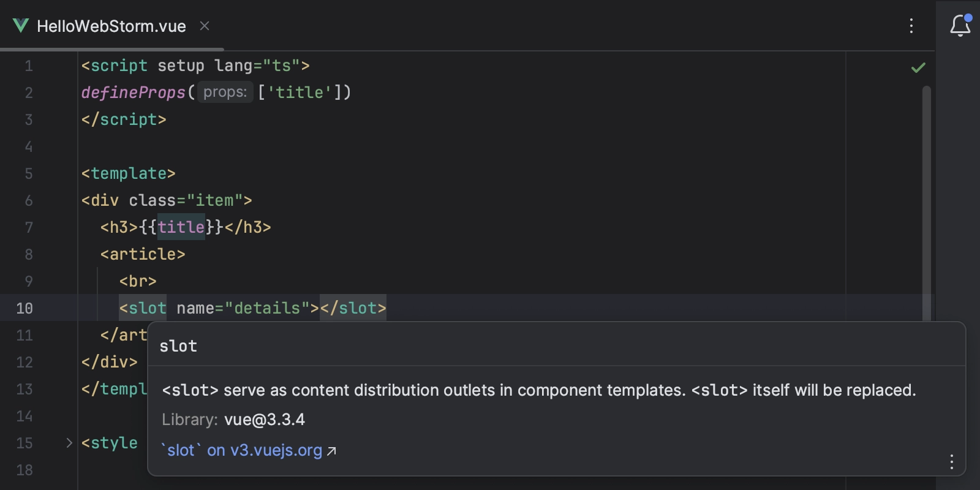This screenshot has width=980, height=490.
Task: Click line number 18 in the gutter
Action: pos(24,470)
